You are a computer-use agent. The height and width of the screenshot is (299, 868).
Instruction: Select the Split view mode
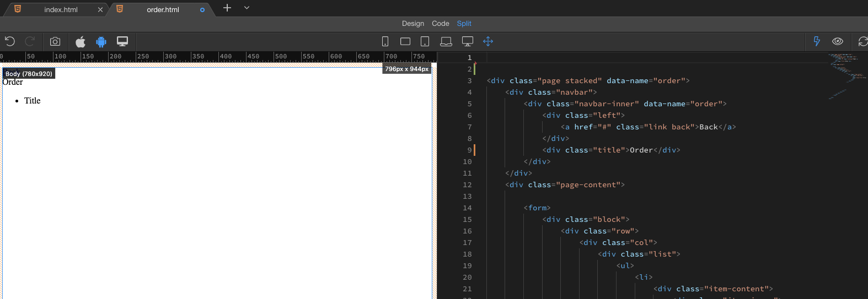pyautogui.click(x=464, y=23)
